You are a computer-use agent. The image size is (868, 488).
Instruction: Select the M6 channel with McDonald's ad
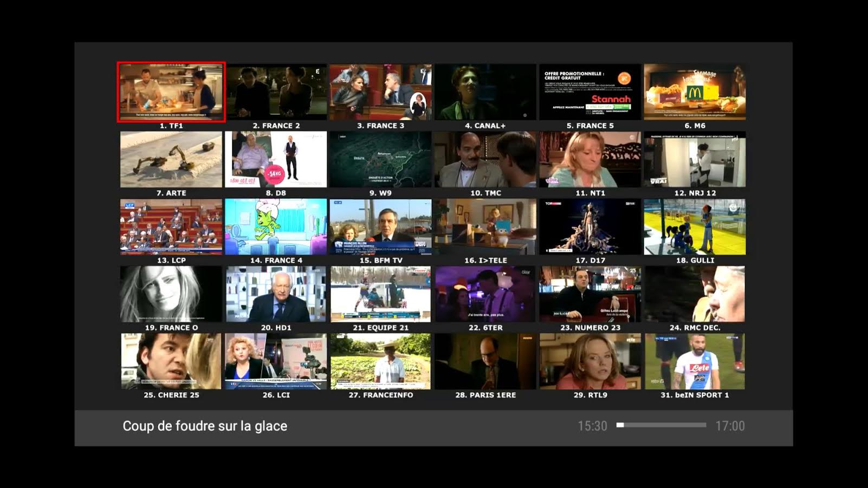click(695, 92)
